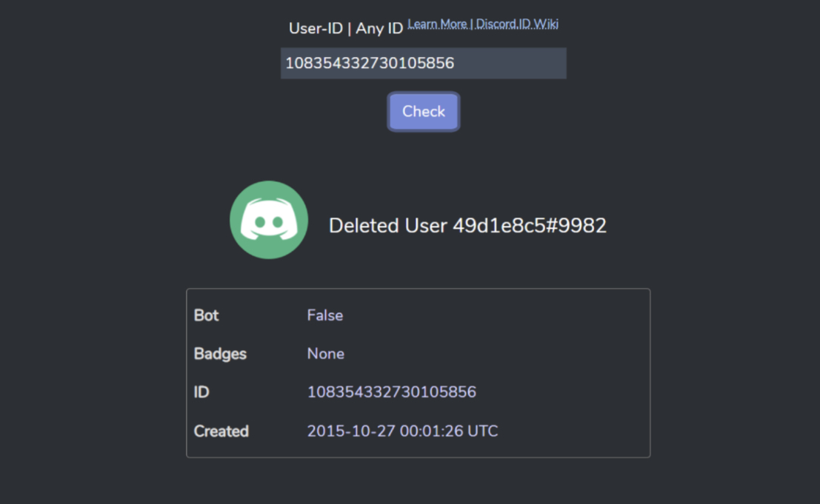
Task: Click the ID row label in table
Action: click(201, 392)
